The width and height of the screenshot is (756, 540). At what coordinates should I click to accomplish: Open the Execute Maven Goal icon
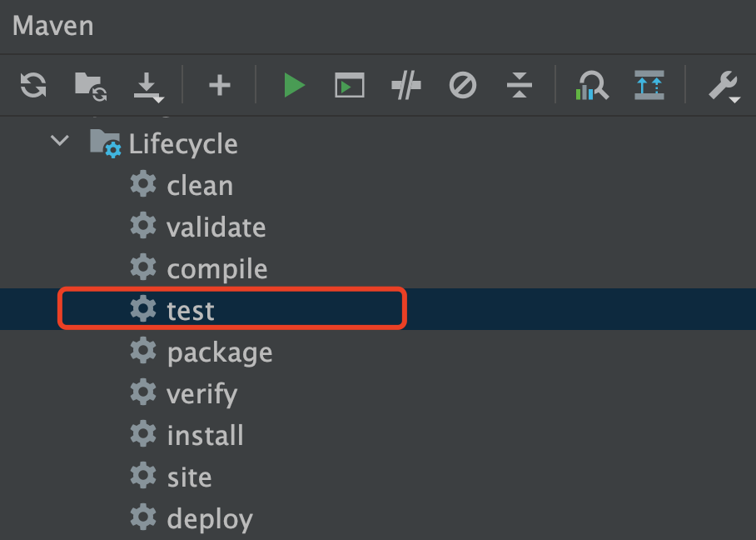(350, 85)
